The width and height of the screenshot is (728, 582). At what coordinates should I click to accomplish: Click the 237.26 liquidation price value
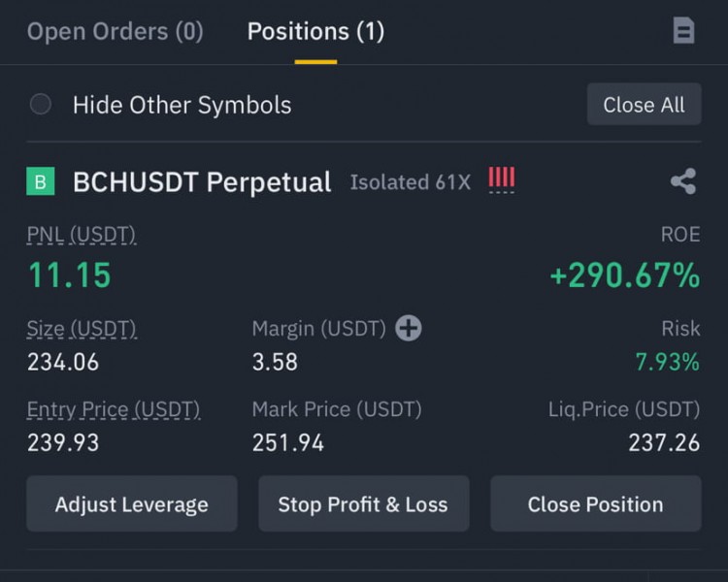[x=664, y=443]
